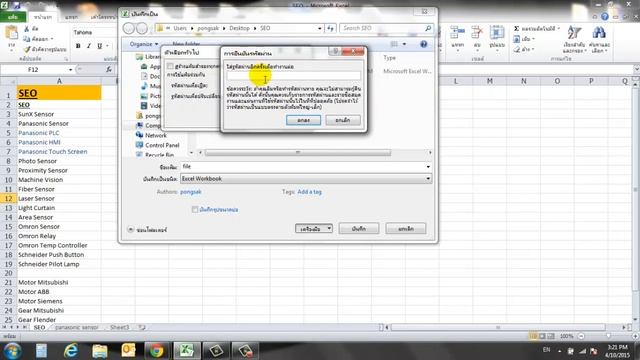Click the search magnifier in Search SEO box
The height and width of the screenshot is (360, 640).
click(428, 28)
